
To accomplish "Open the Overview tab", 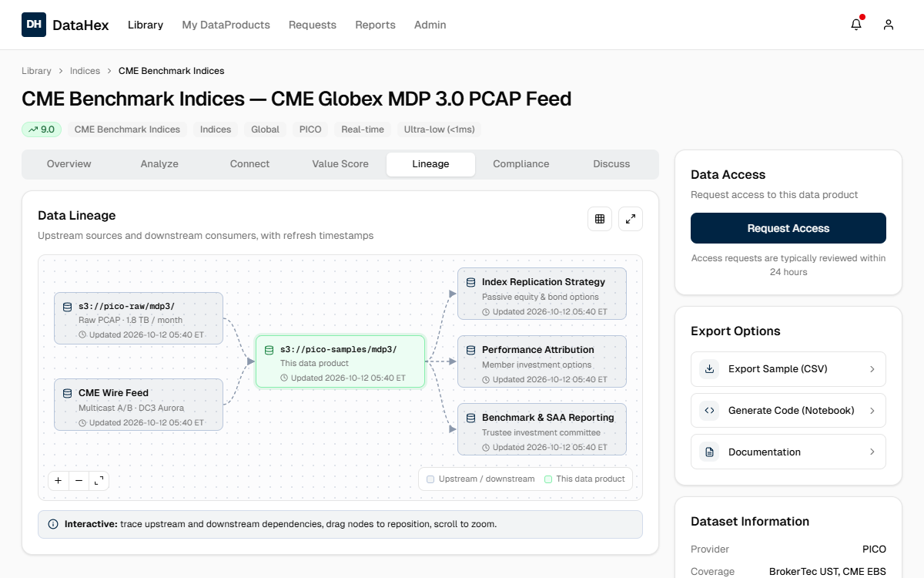I will 69,164.
